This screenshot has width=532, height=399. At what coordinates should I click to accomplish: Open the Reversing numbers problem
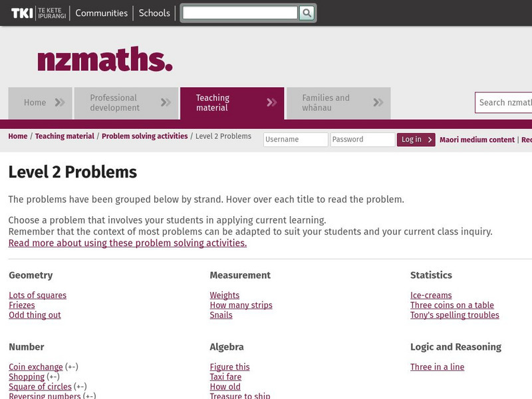pos(45,396)
